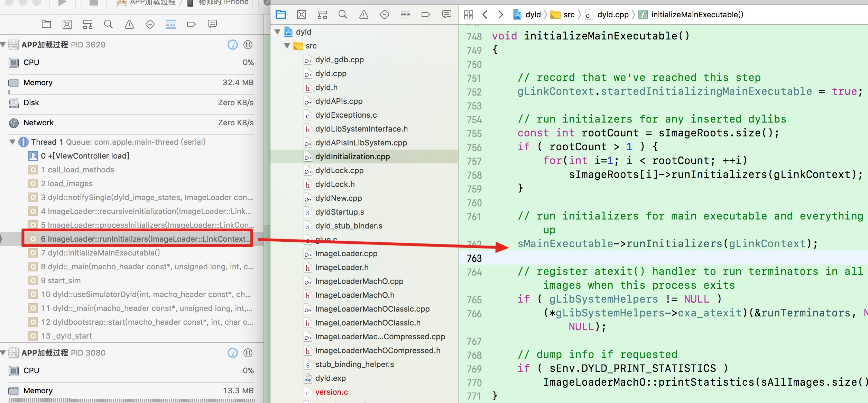
Task: Show the Issue navigator in the right panel
Action: click(363, 15)
